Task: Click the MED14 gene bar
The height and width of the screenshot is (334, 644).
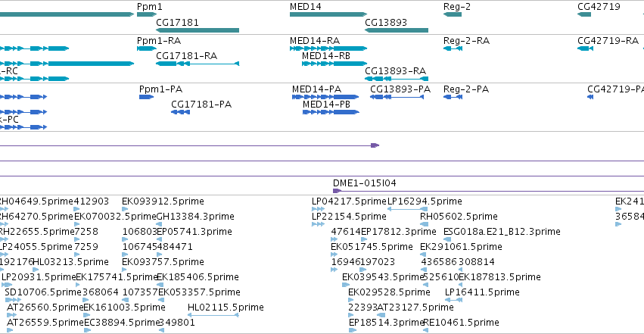Action: tap(328, 14)
